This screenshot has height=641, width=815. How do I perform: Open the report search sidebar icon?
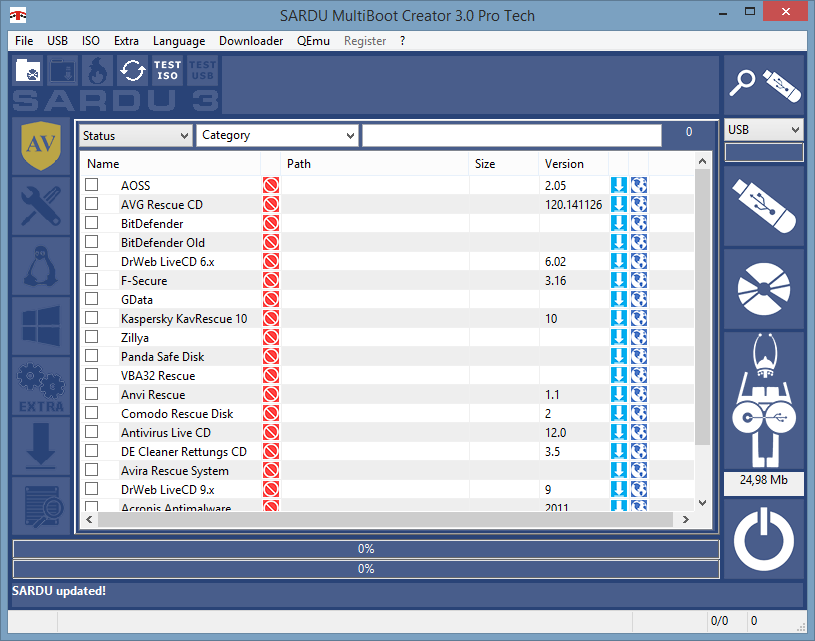(41, 506)
